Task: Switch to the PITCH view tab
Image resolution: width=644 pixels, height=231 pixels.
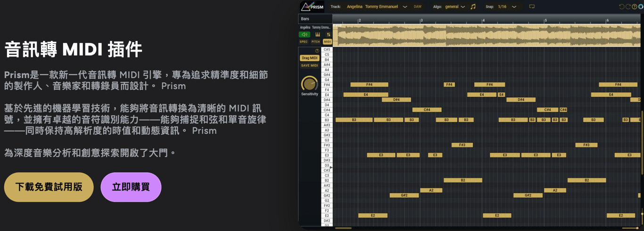Action: 315,42
